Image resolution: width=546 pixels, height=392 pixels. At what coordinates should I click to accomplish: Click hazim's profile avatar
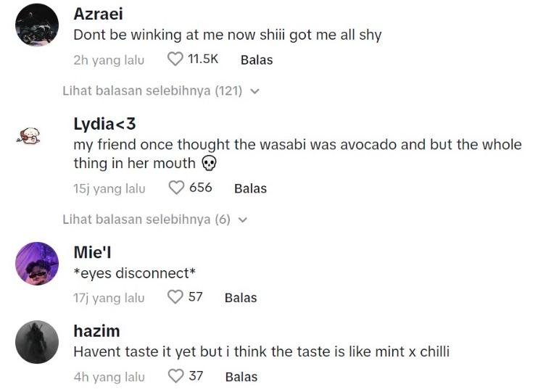[37, 342]
